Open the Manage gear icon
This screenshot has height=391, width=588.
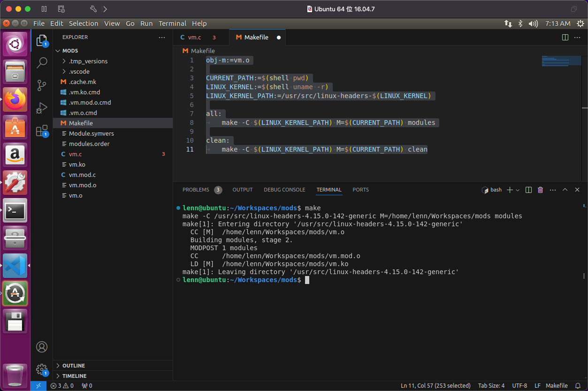[42, 369]
